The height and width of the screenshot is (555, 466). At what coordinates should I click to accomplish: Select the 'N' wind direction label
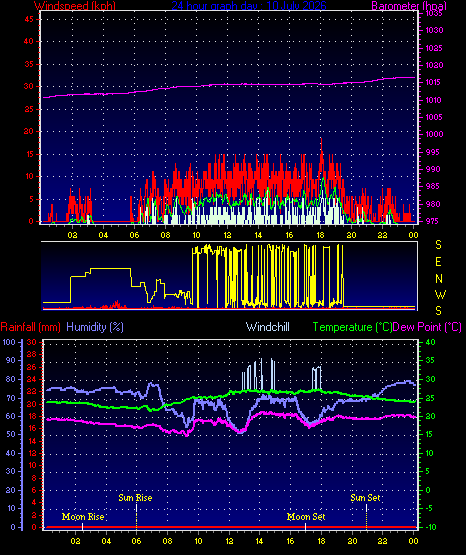[x=439, y=279]
